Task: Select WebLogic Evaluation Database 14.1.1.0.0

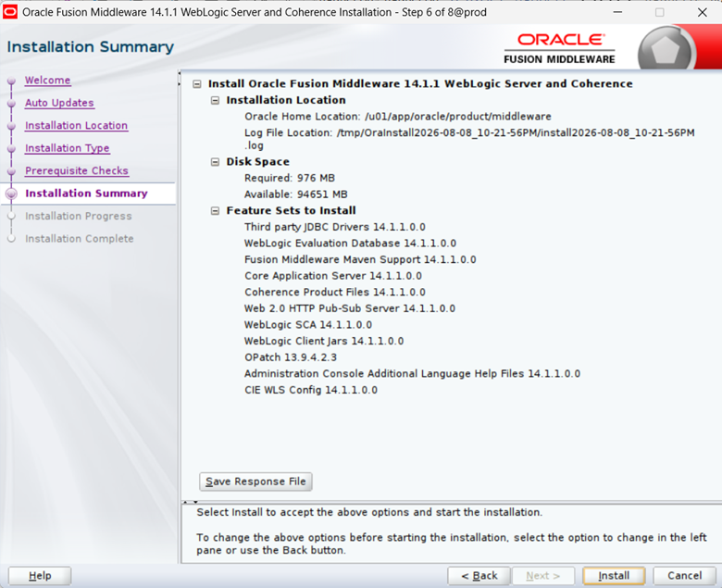Action: pyautogui.click(x=350, y=244)
